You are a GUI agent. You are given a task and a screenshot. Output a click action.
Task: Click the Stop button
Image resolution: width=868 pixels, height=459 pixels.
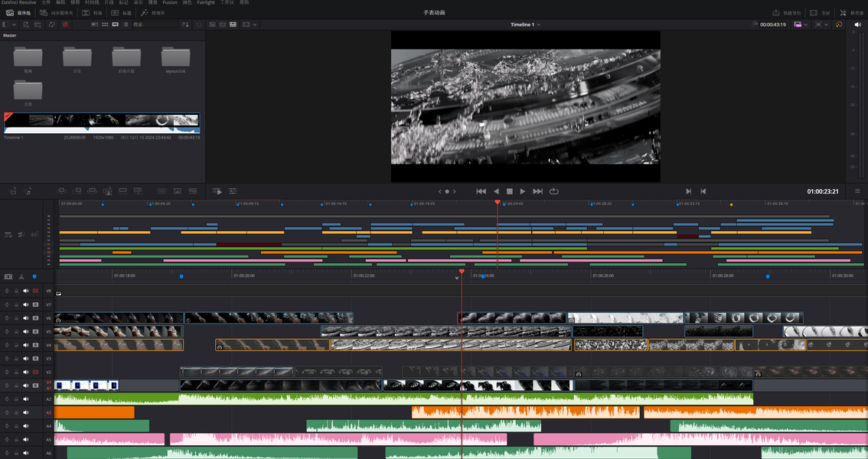(509, 191)
